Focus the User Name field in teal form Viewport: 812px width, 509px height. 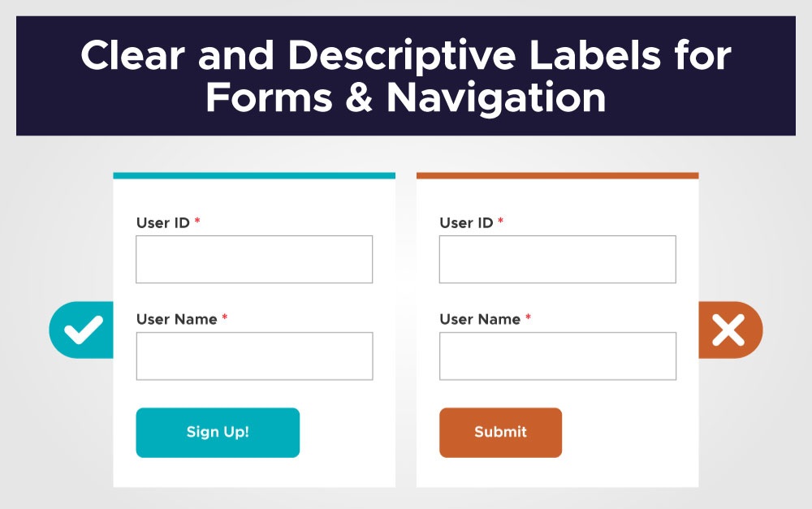[x=254, y=356]
